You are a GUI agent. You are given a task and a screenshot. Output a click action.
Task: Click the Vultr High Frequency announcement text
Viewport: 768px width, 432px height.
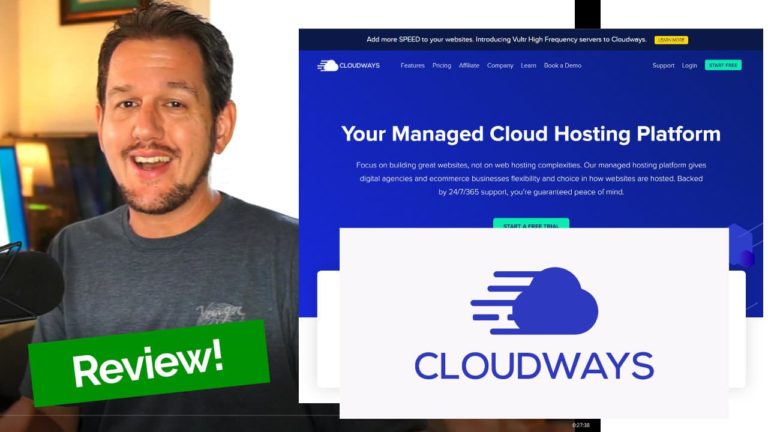pos(506,40)
